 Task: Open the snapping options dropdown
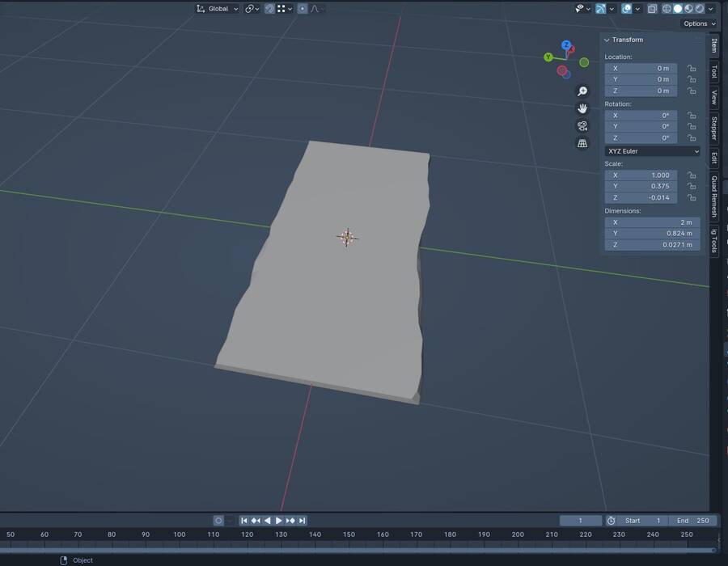(x=285, y=9)
